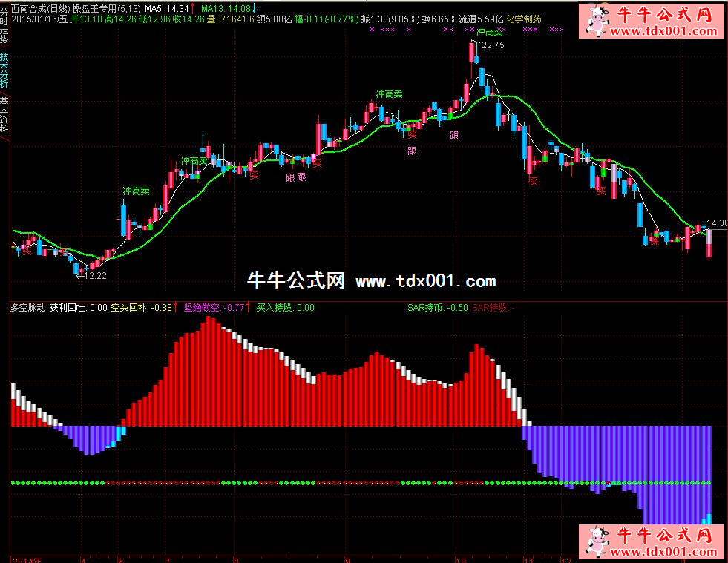Click the pink arrow after 坚绝做空 value
Image resolution: width=728 pixels, height=563 pixels.
point(249,307)
